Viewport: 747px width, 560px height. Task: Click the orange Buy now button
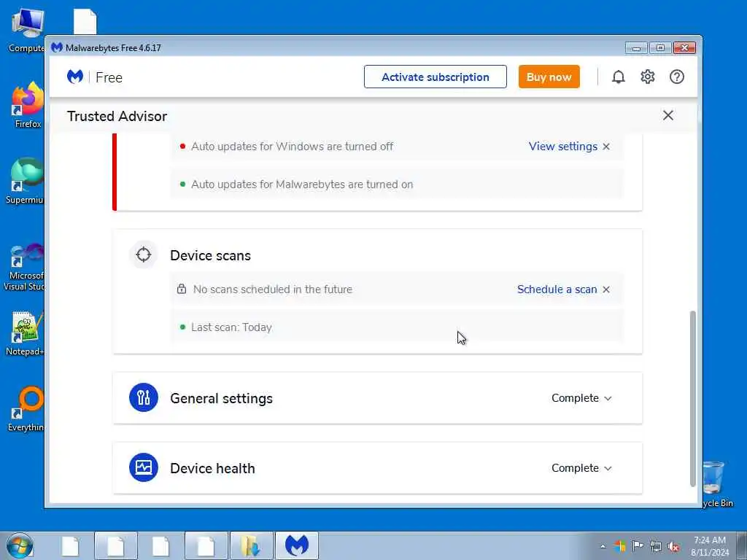point(549,77)
